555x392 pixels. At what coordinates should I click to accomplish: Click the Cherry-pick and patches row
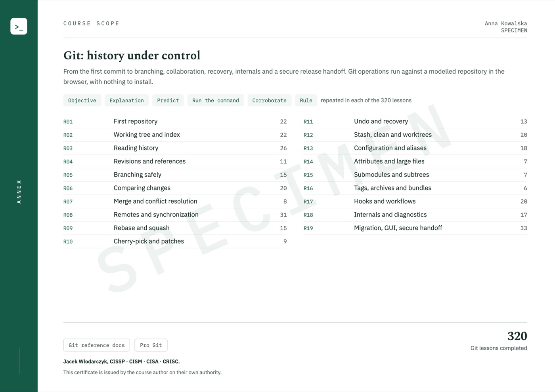(x=175, y=241)
